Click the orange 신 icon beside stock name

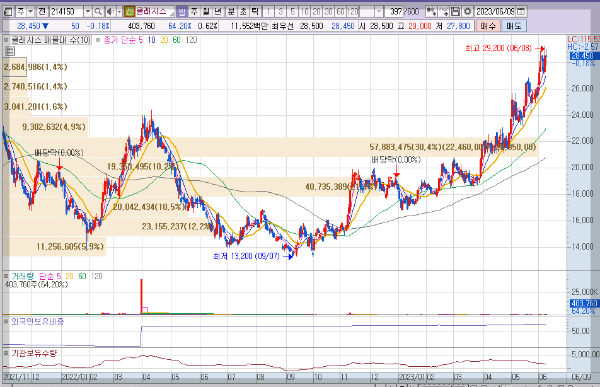click(129, 12)
